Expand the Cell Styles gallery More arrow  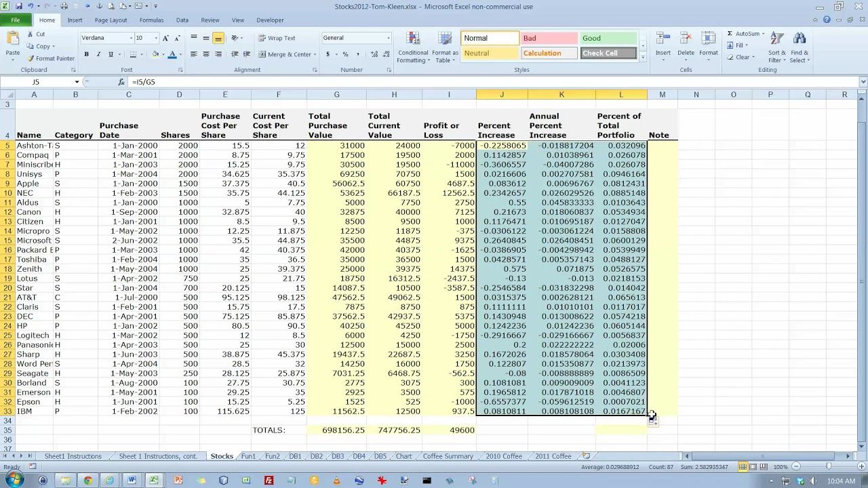pos(643,58)
